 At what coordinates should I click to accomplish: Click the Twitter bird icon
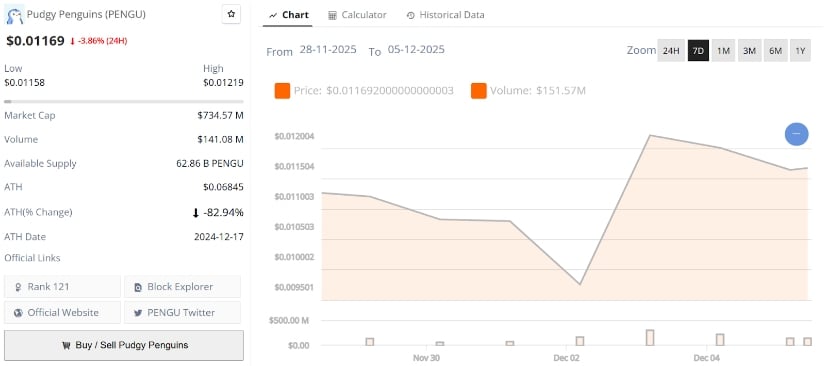[x=138, y=313]
